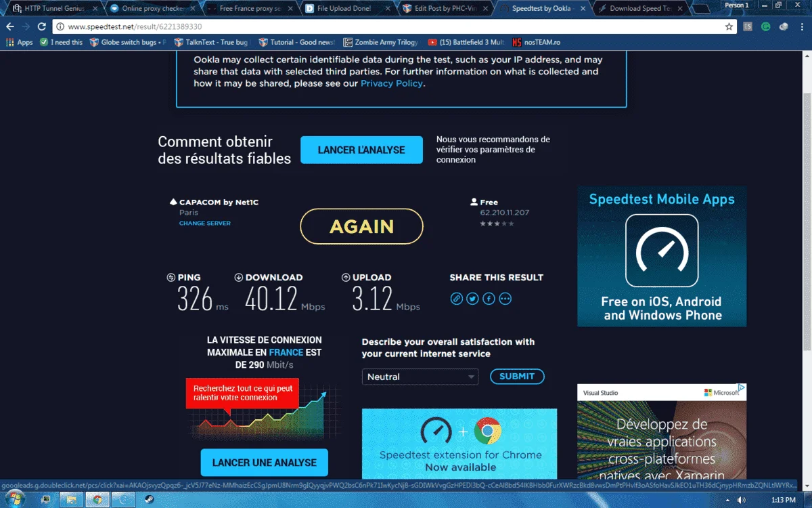Image resolution: width=812 pixels, height=508 pixels.
Task: Click the gray square extension icon
Action: [x=748, y=26]
